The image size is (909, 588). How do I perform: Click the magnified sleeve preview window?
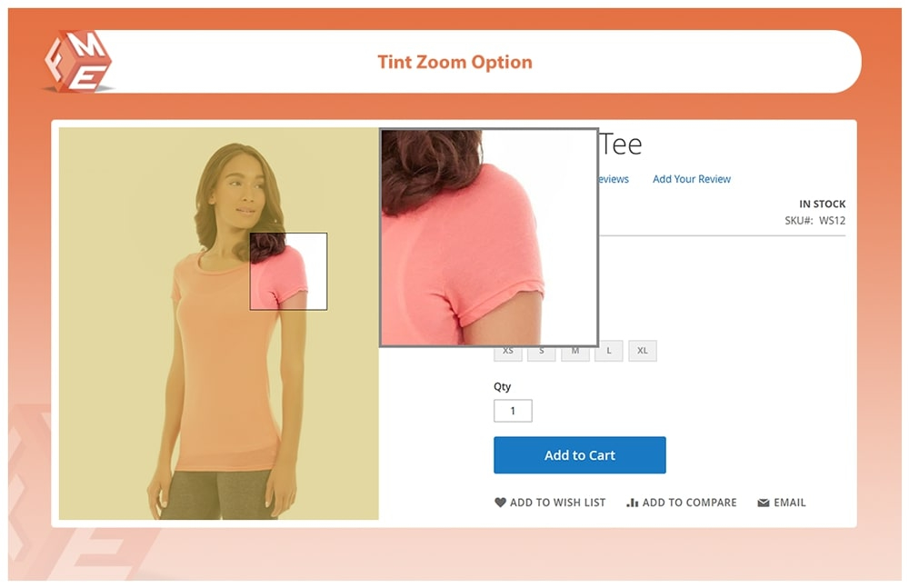[x=489, y=237]
